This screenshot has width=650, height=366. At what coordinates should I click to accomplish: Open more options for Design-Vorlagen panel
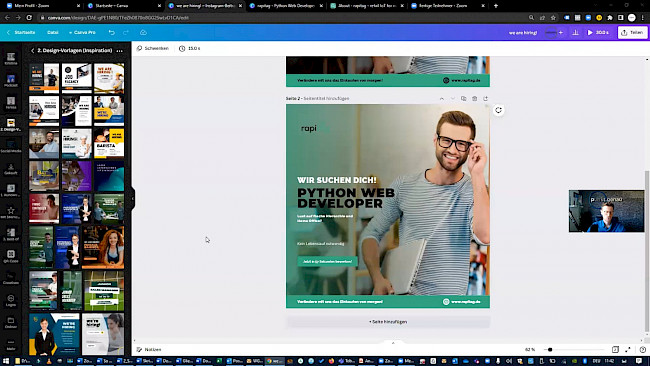click(x=119, y=51)
